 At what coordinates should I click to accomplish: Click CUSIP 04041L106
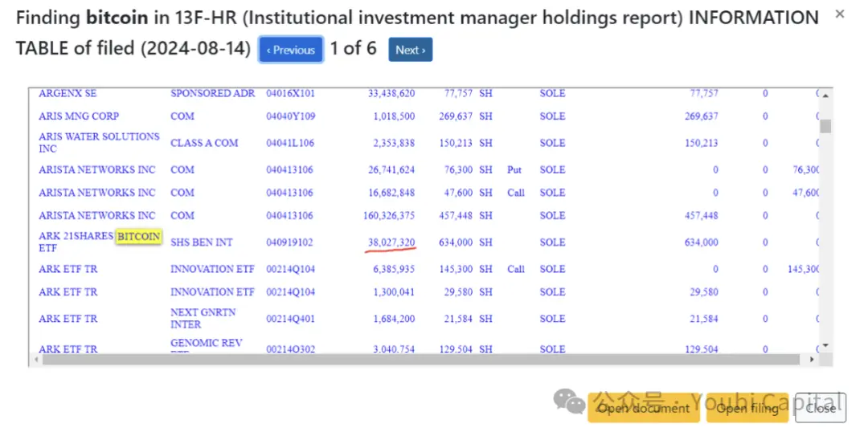tap(290, 143)
